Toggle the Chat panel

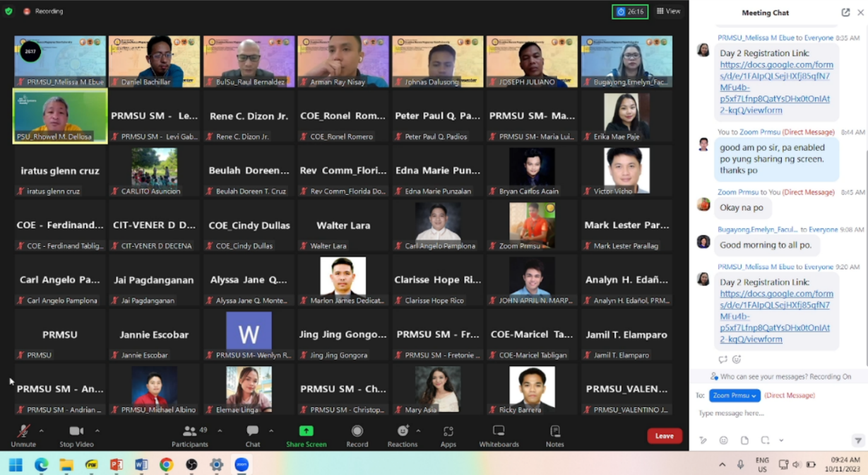[252, 435]
